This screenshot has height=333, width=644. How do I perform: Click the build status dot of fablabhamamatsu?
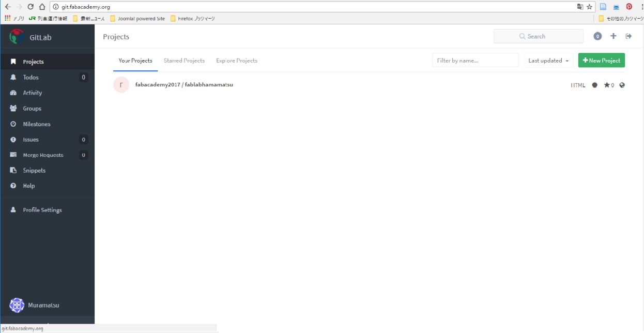point(595,85)
